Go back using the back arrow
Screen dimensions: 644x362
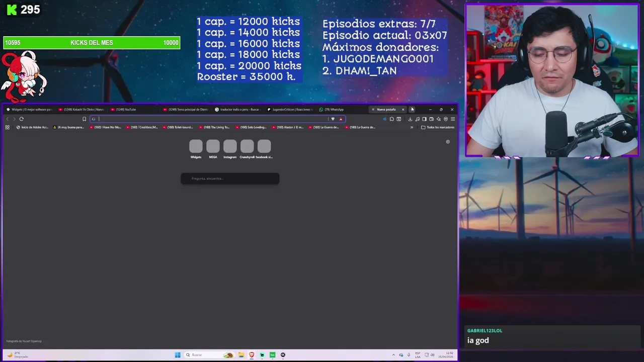click(x=7, y=119)
